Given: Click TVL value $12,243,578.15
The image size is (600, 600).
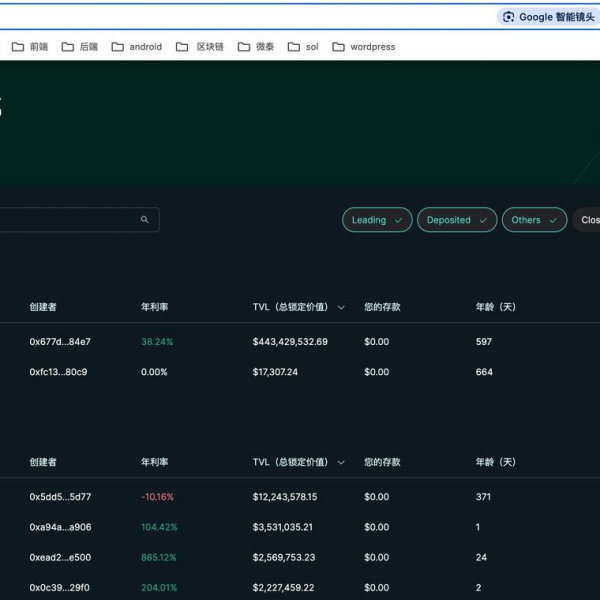Looking at the screenshot, I should pos(285,497).
